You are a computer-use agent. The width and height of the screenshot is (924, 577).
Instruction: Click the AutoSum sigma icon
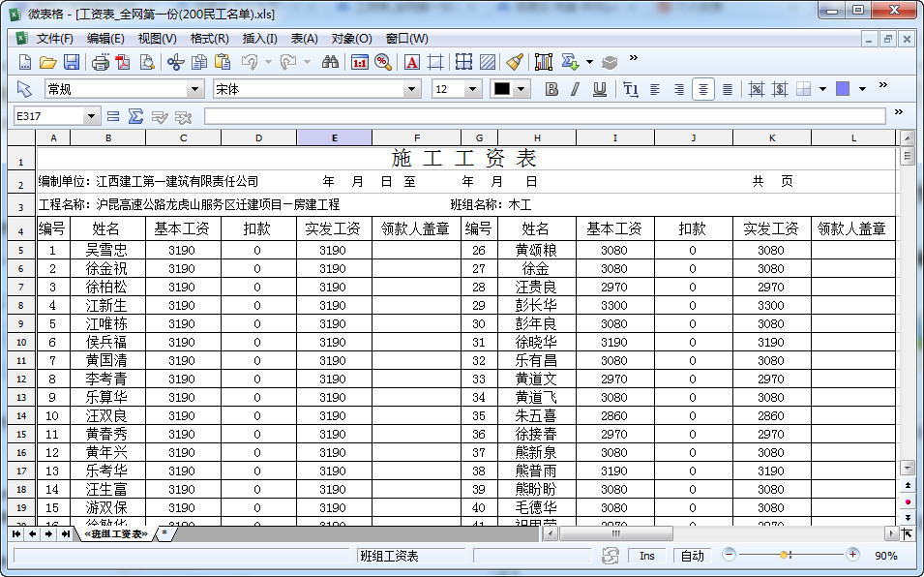click(571, 61)
